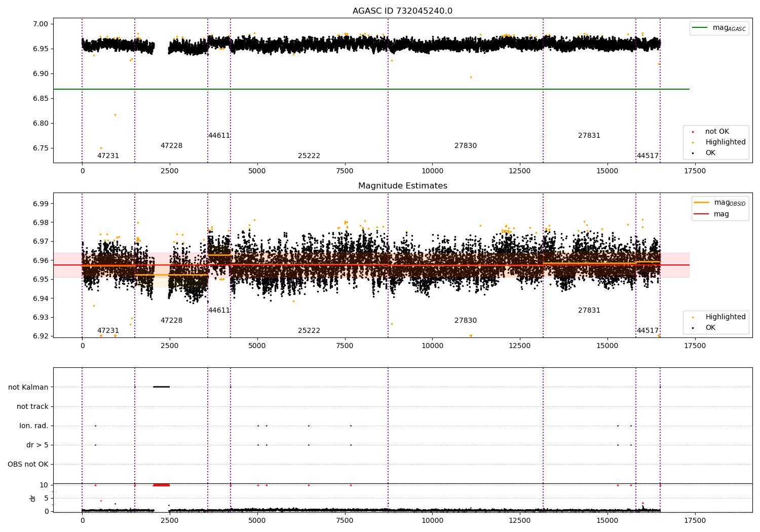
Task: Click the 7500 x-axis tick in the top panel
Action: tap(345, 171)
